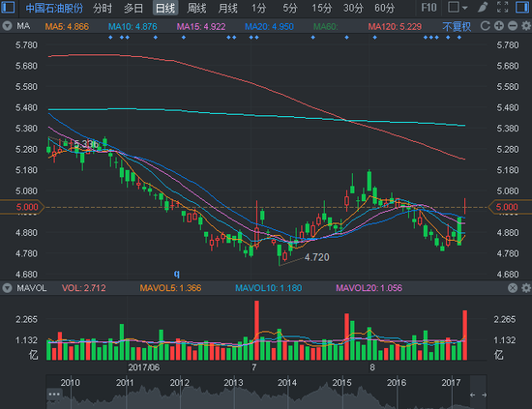This screenshot has width=532, height=409.
Task: Switch to 周线 weekly tab
Action: (x=196, y=8)
